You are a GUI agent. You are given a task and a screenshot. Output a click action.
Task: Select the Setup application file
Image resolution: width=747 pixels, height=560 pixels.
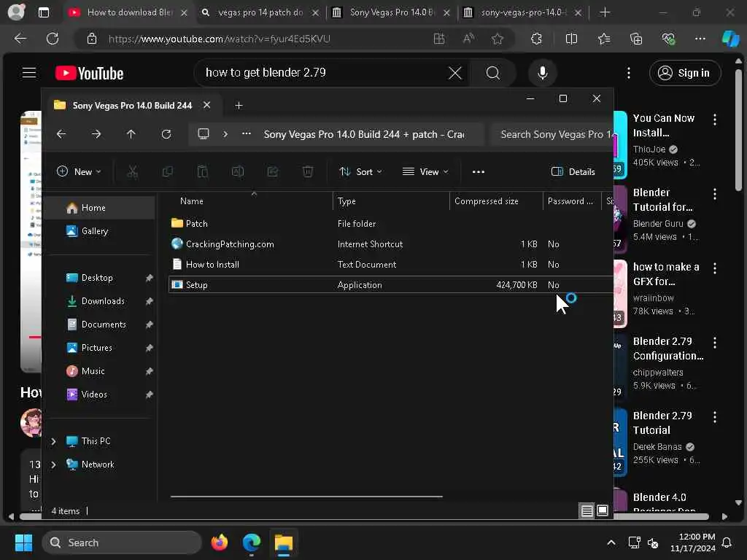pos(391,285)
